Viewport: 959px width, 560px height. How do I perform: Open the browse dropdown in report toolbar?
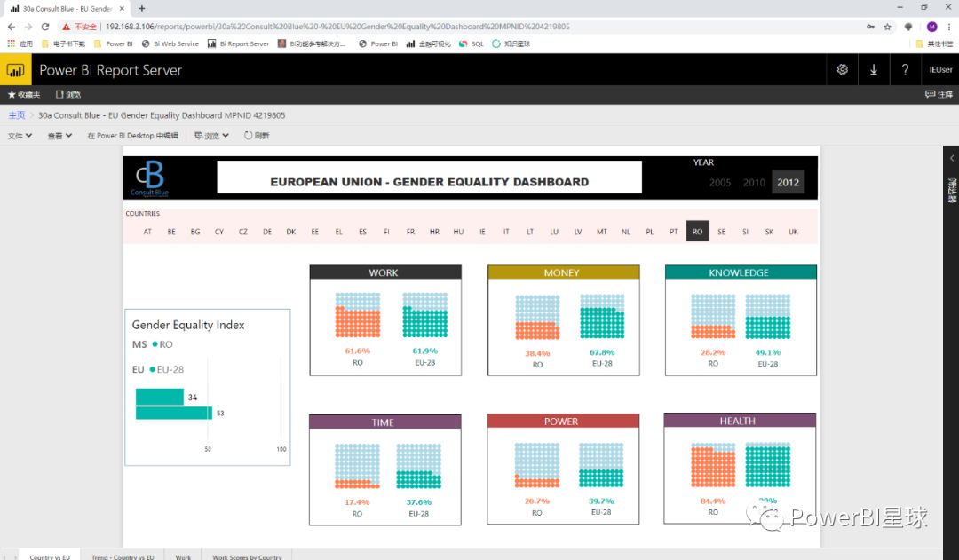click(x=211, y=136)
